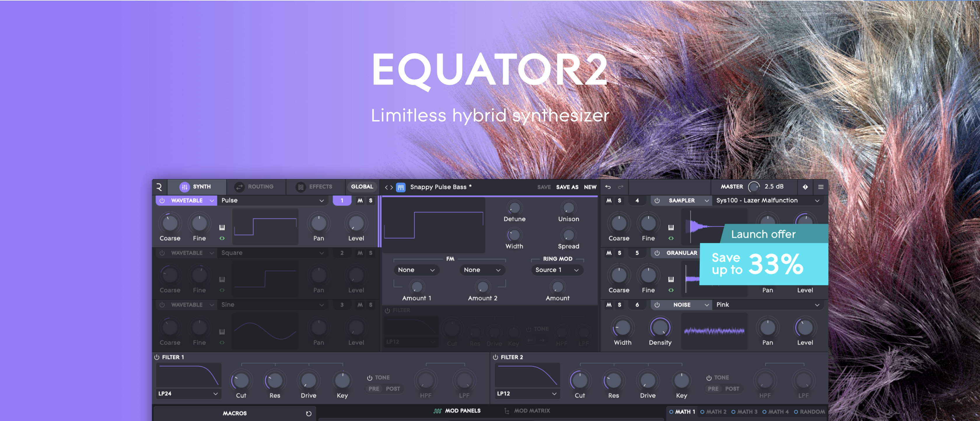Click keyboard icon in Wavetable 2 Square row

click(x=222, y=279)
